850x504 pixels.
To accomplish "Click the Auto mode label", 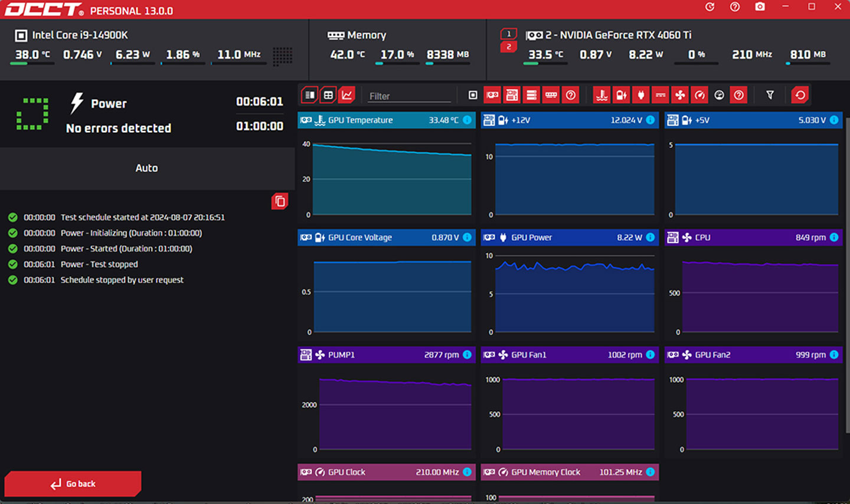I will coord(146,168).
